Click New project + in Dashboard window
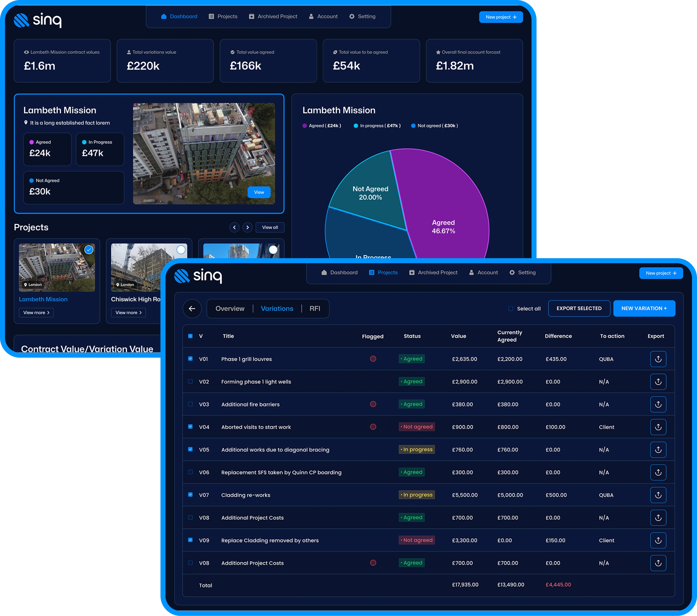This screenshot has width=697, height=616. (500, 17)
